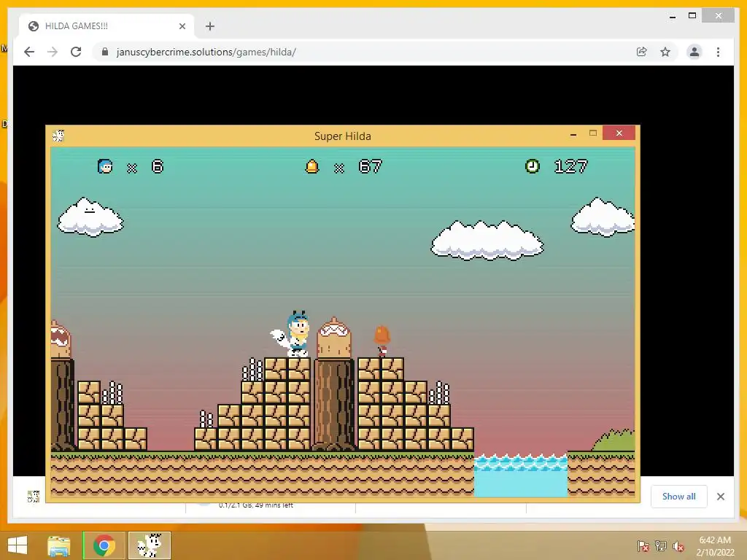Screen dimensions: 747x560
Task: Click the padlock site info icon
Action: click(x=105, y=52)
